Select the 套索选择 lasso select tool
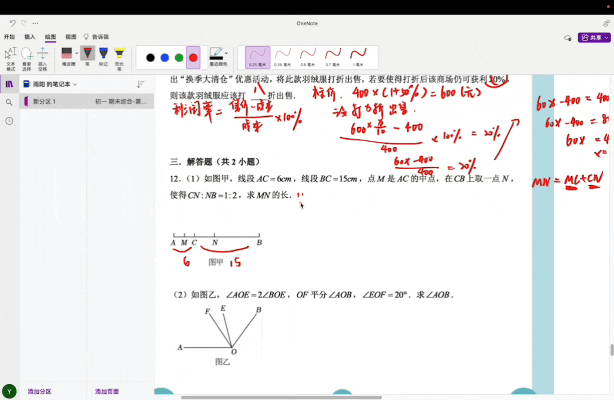The height and width of the screenshot is (400, 614). (x=27, y=59)
